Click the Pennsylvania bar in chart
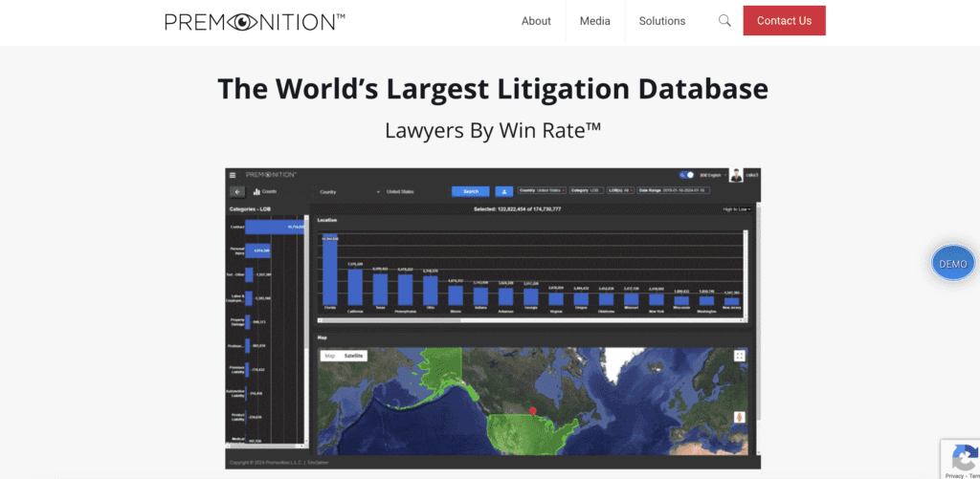 coord(405,290)
